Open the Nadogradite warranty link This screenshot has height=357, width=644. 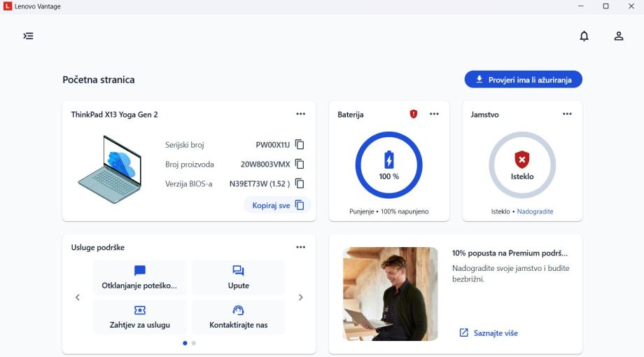pyautogui.click(x=540, y=211)
